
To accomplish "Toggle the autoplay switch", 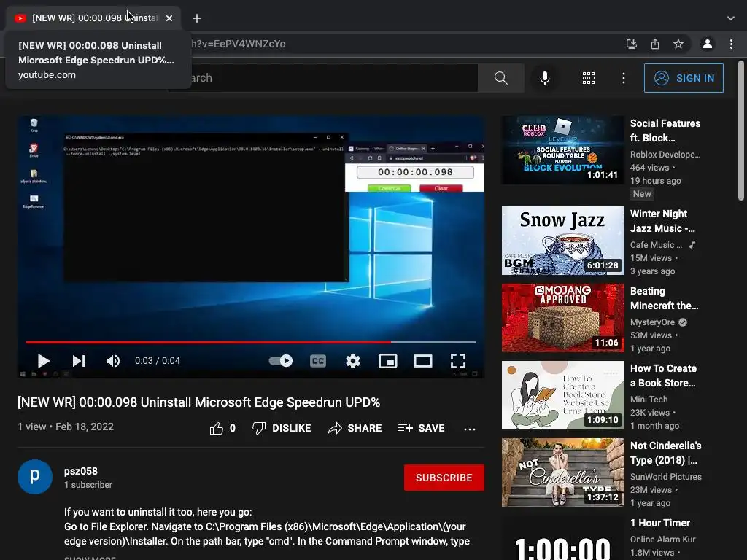I will tap(281, 361).
